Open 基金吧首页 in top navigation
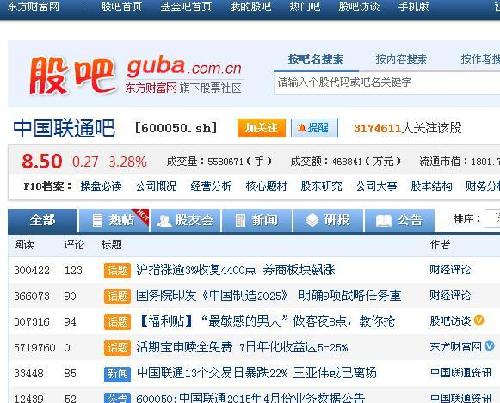Screen dimensions: 500x403 point(186,7)
